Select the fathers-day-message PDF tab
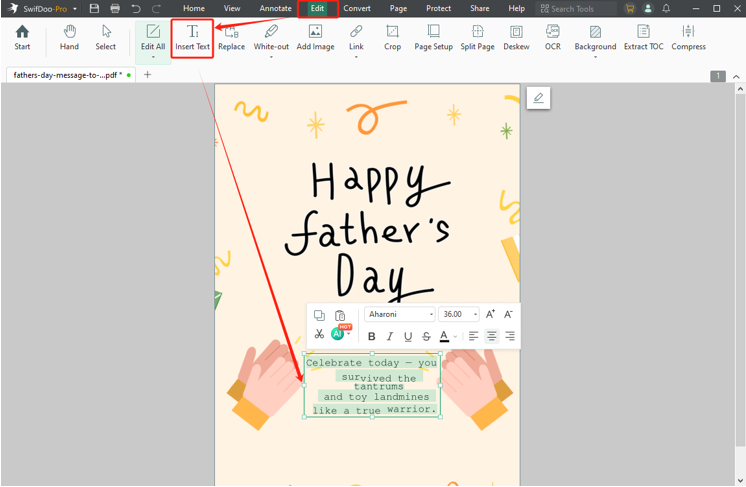Viewport: 746px width, 487px height. [70, 75]
